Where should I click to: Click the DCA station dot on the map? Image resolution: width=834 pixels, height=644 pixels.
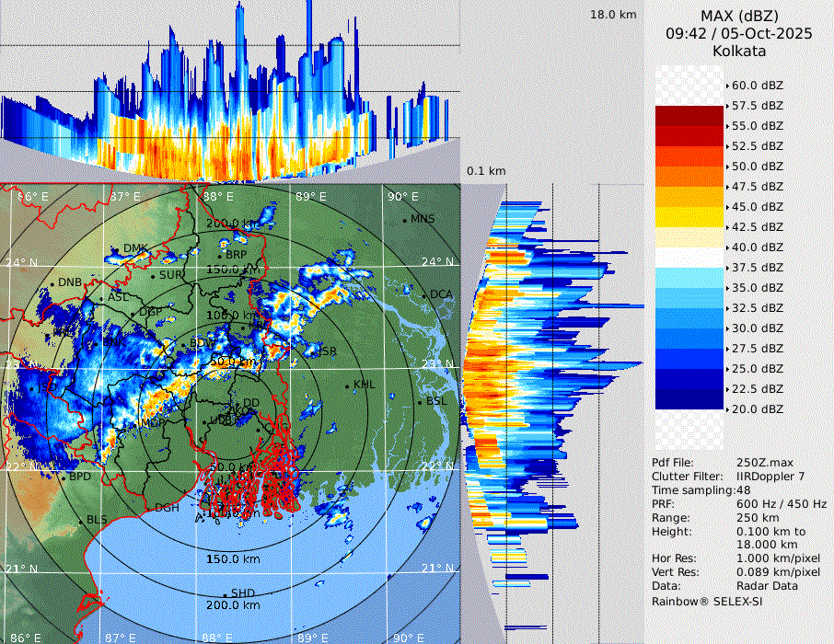(x=424, y=294)
